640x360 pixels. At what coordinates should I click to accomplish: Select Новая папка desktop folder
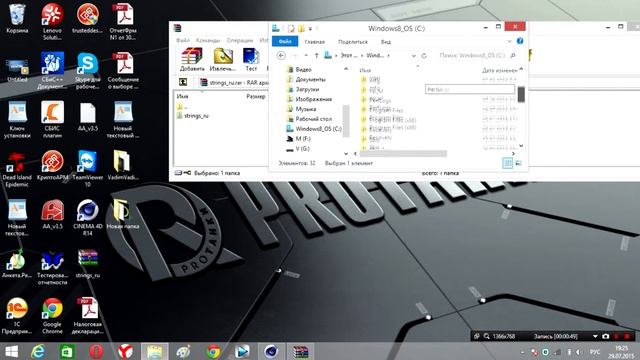tap(122, 214)
